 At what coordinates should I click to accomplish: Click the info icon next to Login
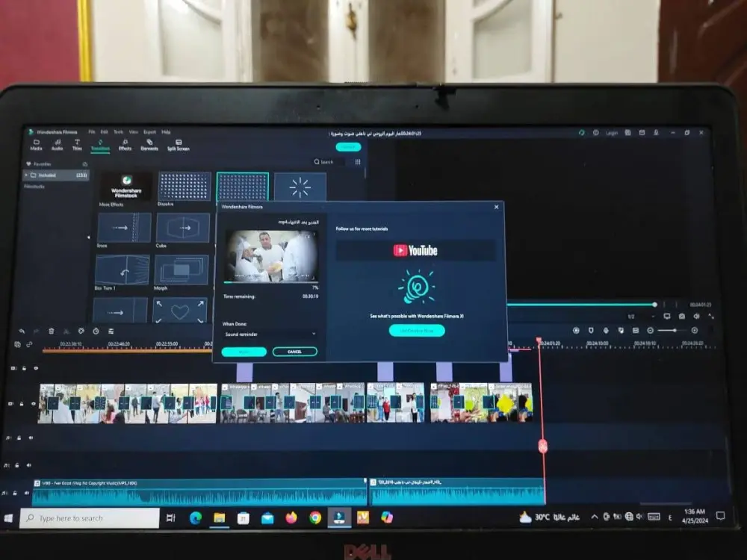[595, 133]
